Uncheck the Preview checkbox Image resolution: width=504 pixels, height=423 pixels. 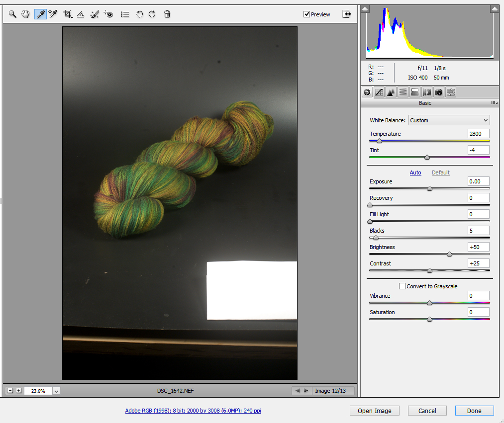(307, 14)
